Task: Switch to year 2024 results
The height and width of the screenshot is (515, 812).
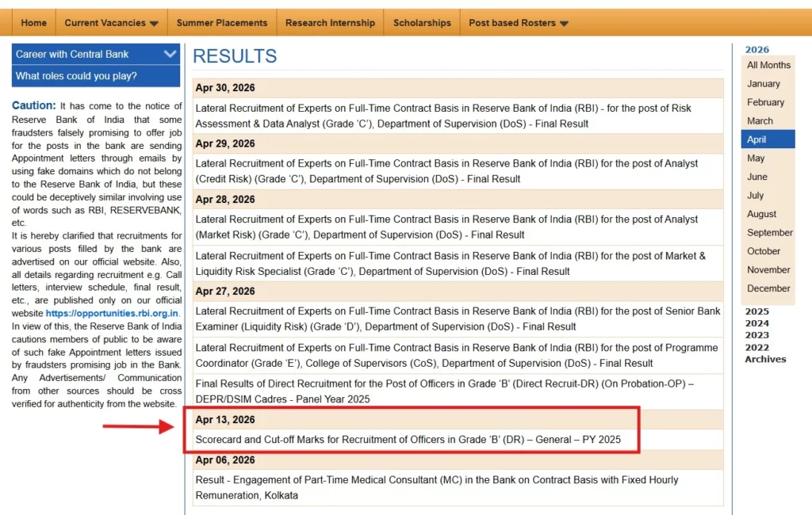Action: point(756,323)
